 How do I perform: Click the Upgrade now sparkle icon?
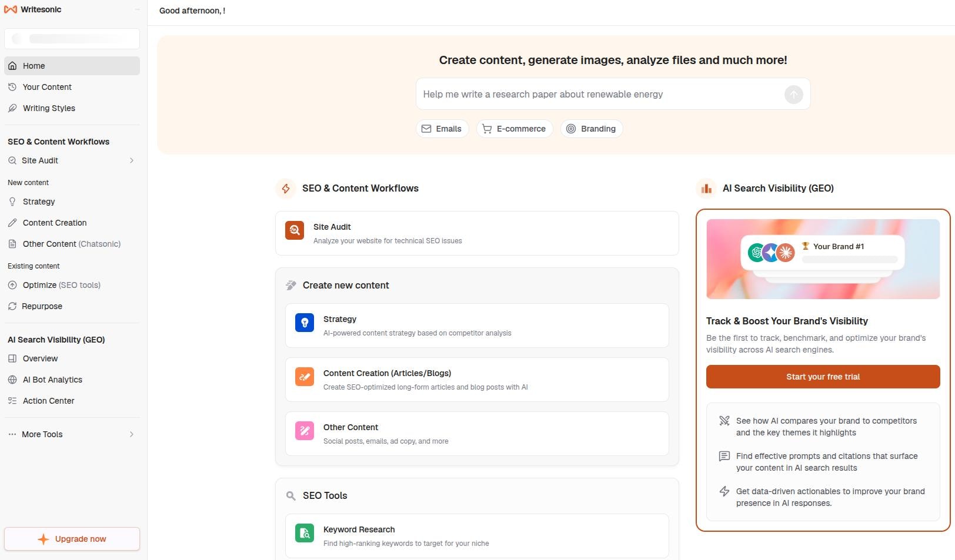44,539
